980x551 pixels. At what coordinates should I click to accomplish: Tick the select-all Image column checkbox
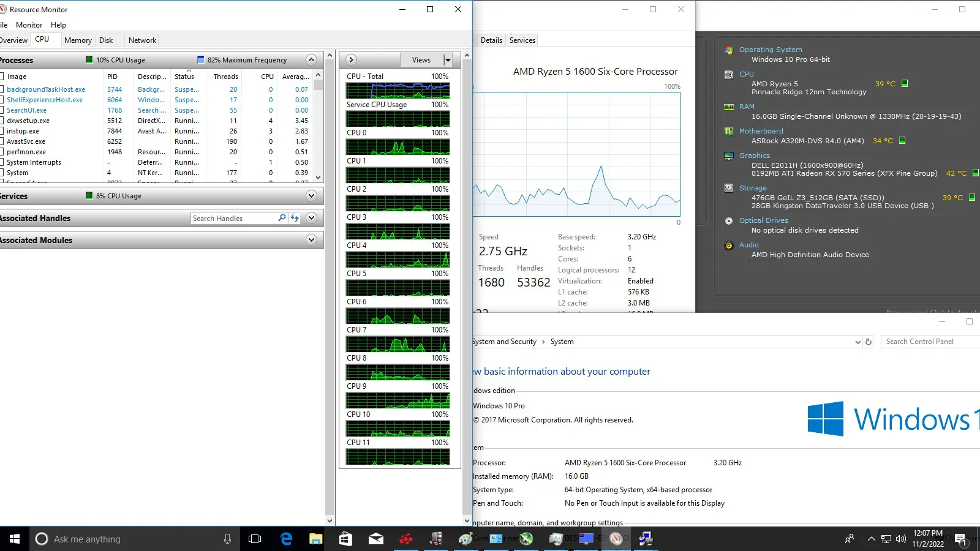2,77
